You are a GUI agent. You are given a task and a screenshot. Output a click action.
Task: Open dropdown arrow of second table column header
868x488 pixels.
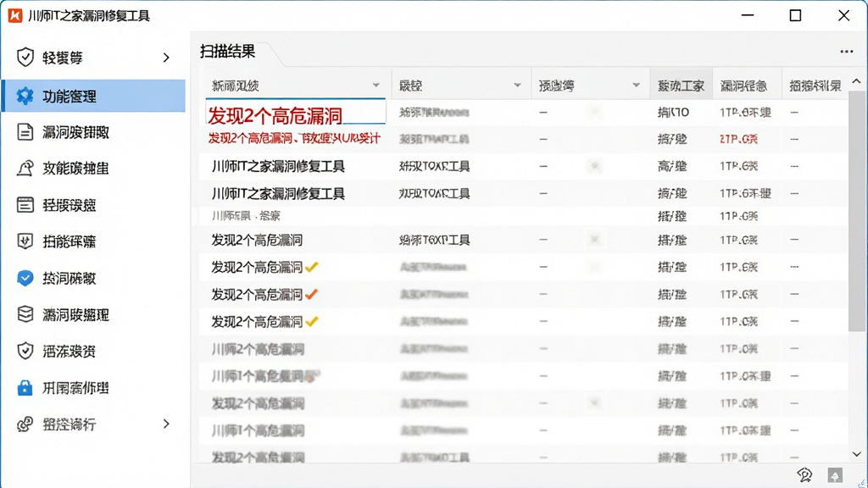click(x=517, y=86)
